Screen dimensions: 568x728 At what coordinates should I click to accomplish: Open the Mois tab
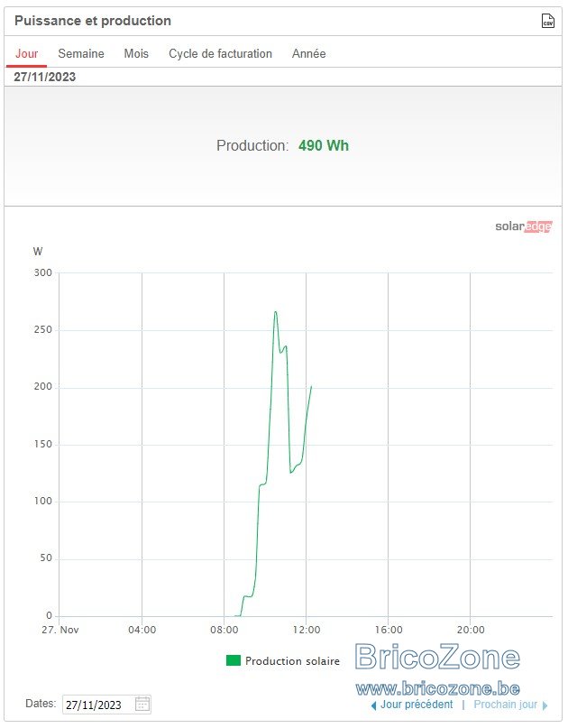tap(136, 53)
